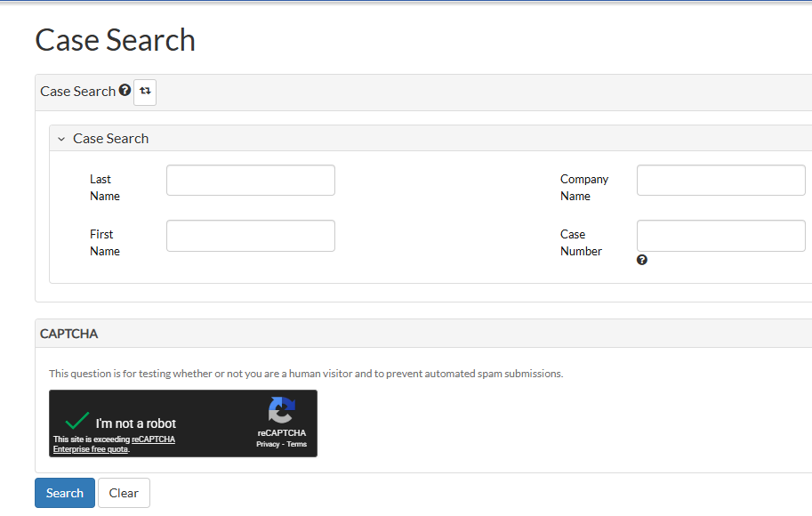Toggle the I'm not a robot checkbox
812x516 pixels.
(78, 421)
